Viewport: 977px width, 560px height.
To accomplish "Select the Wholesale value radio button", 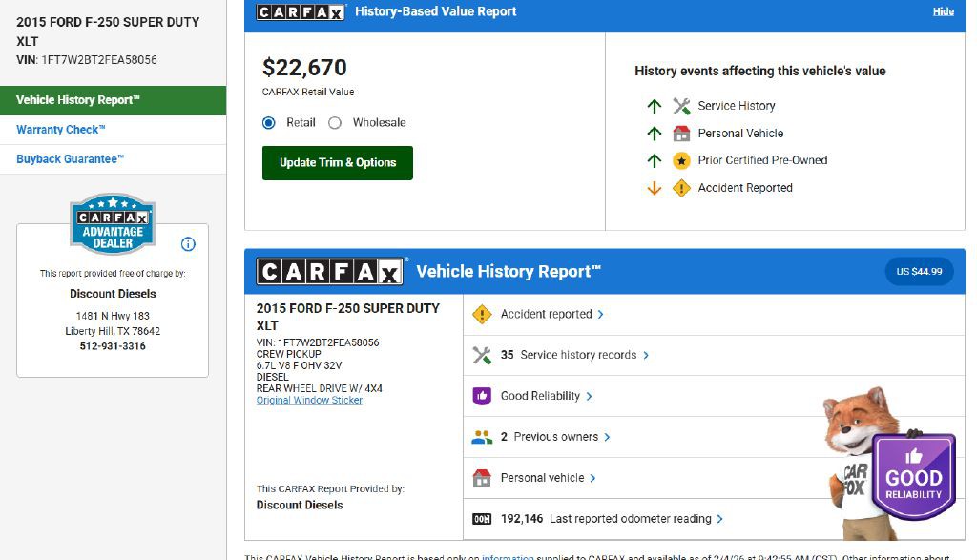I will (335, 122).
